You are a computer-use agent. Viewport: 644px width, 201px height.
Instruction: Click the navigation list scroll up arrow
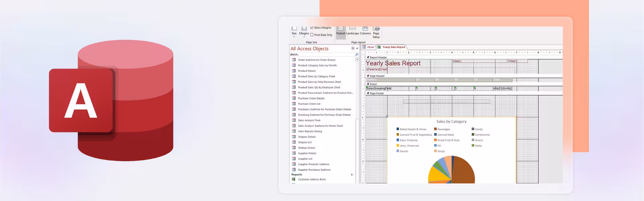[x=357, y=59]
